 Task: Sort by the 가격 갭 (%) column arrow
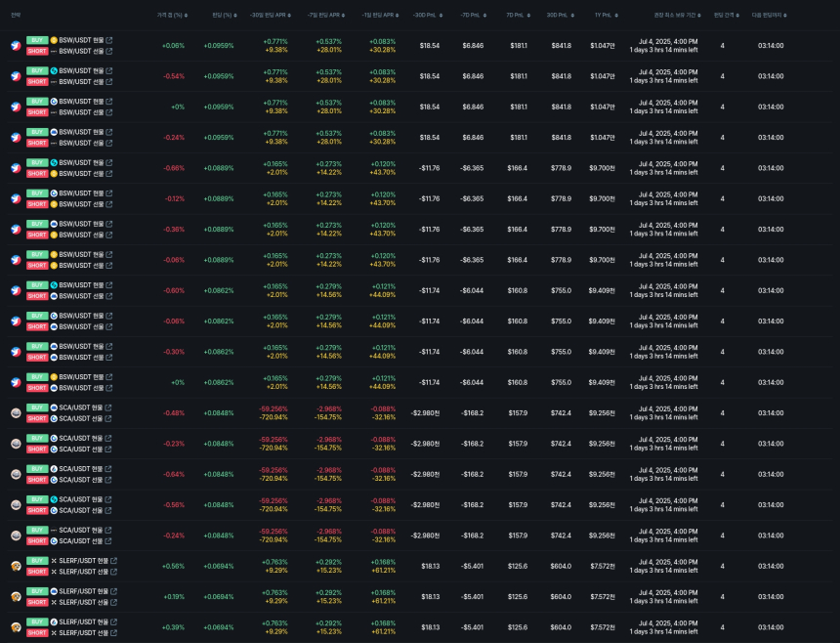click(x=186, y=15)
